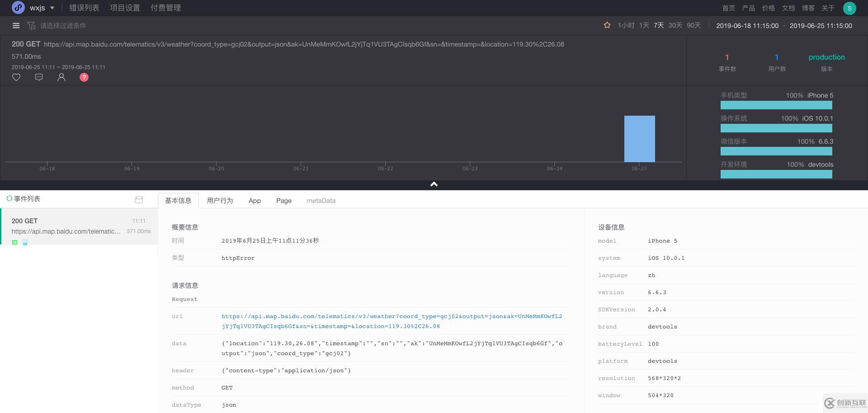
Task: Click the resolution value 568*320*2
Action: (x=664, y=378)
